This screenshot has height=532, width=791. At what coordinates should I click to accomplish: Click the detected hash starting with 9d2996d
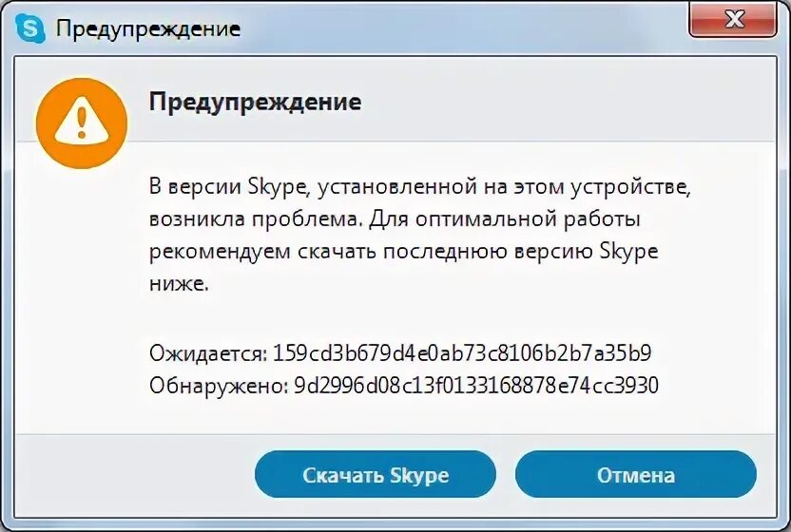(474, 385)
